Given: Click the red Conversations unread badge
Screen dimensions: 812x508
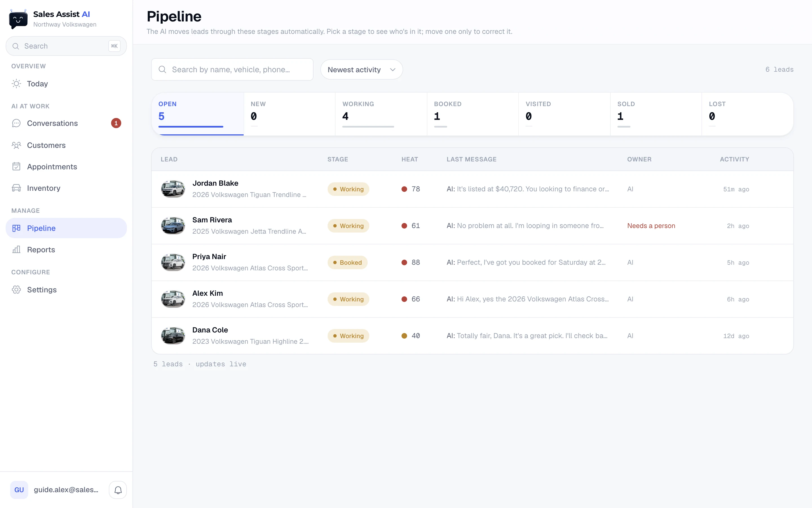Looking at the screenshot, I should (x=116, y=123).
